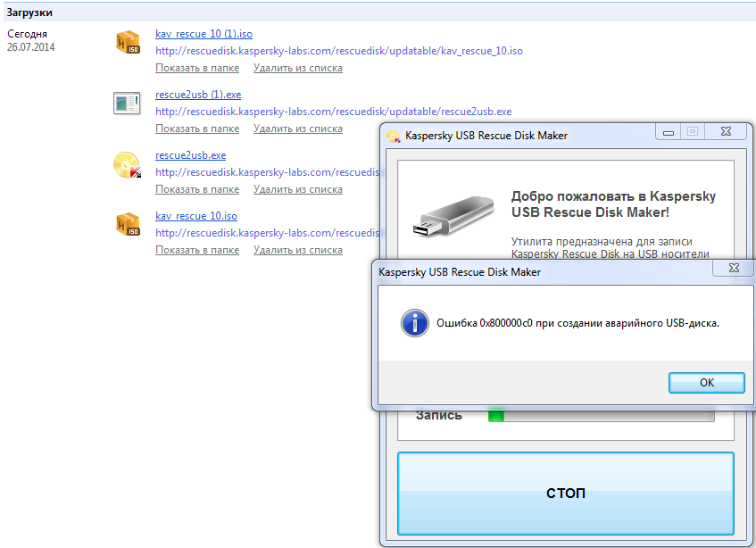Click the Добро пожаловать welcome heading

click(x=613, y=204)
